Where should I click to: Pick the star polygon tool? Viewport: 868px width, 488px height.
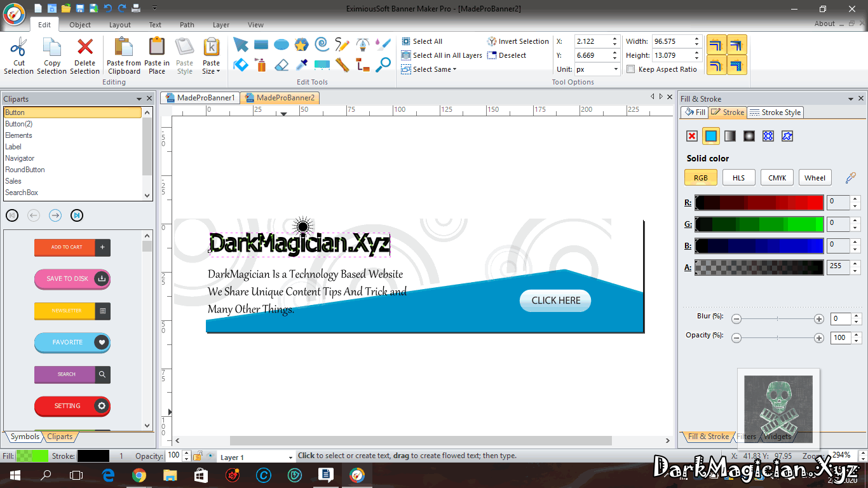pos(301,44)
